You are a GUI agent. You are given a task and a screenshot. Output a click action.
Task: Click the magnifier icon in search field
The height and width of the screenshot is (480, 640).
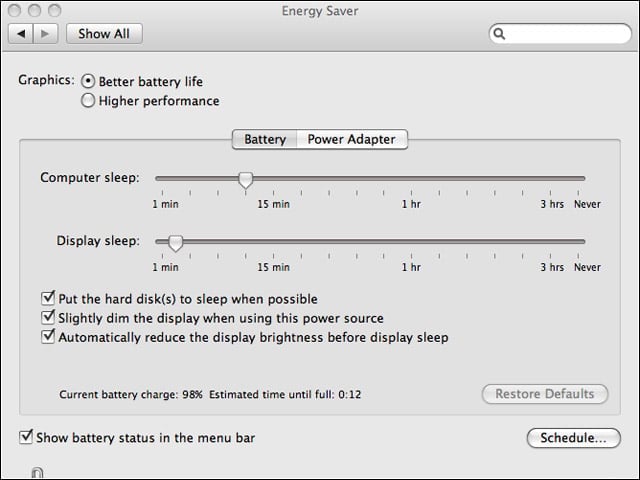pos(499,34)
